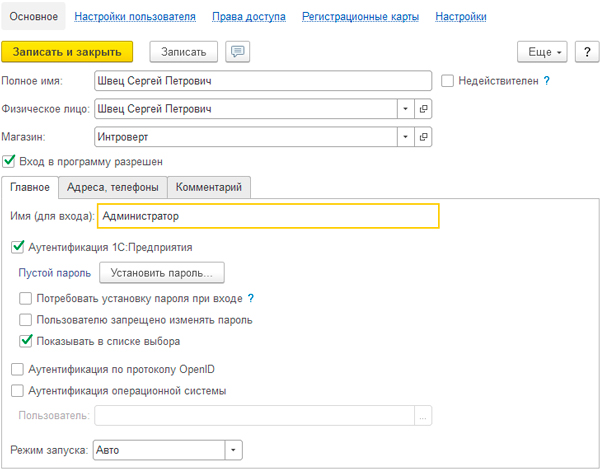Image resolution: width=600 pixels, height=469 pixels.
Task: Click the disabled Пользователь input field
Action: [x=254, y=415]
